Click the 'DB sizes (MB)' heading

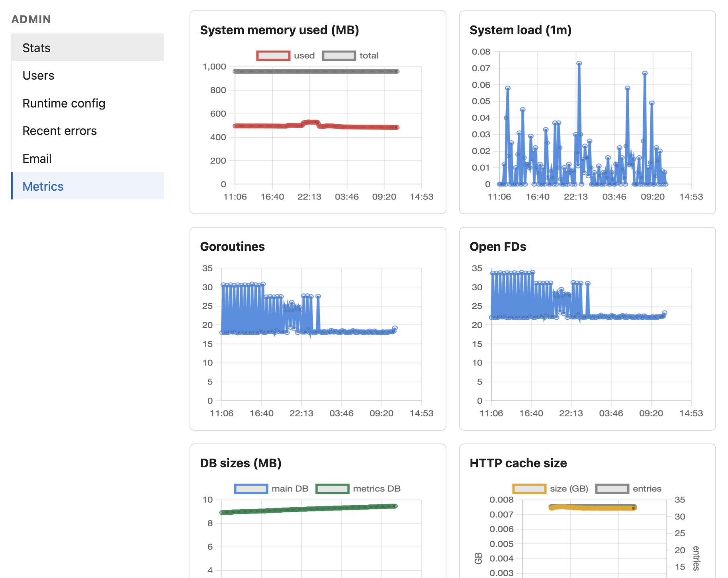tap(241, 463)
